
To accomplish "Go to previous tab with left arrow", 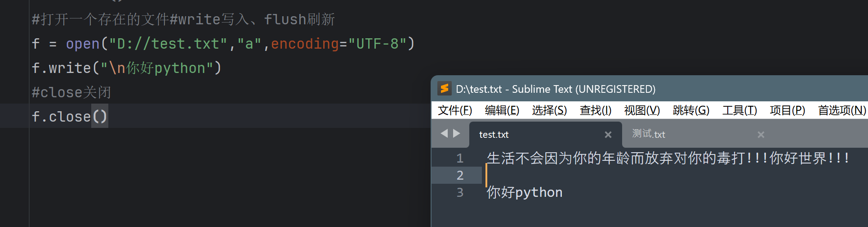I will pos(444,133).
